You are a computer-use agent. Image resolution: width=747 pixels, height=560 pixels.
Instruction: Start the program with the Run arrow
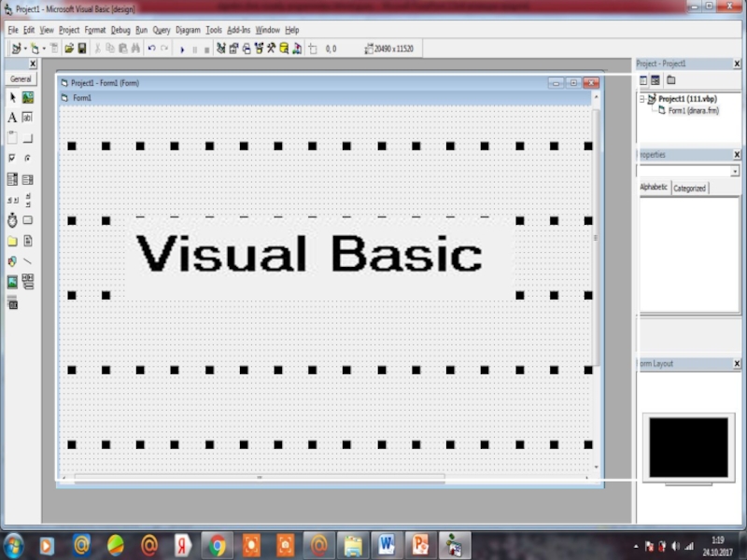[182, 49]
